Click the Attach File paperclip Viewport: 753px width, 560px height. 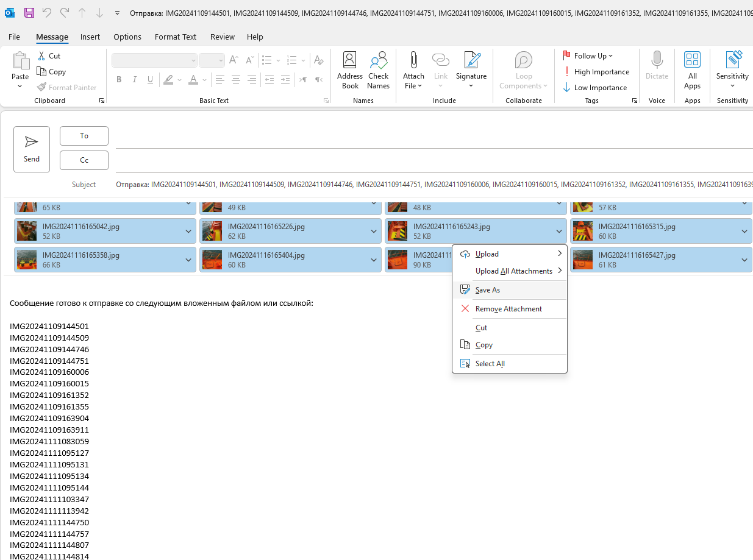413,71
